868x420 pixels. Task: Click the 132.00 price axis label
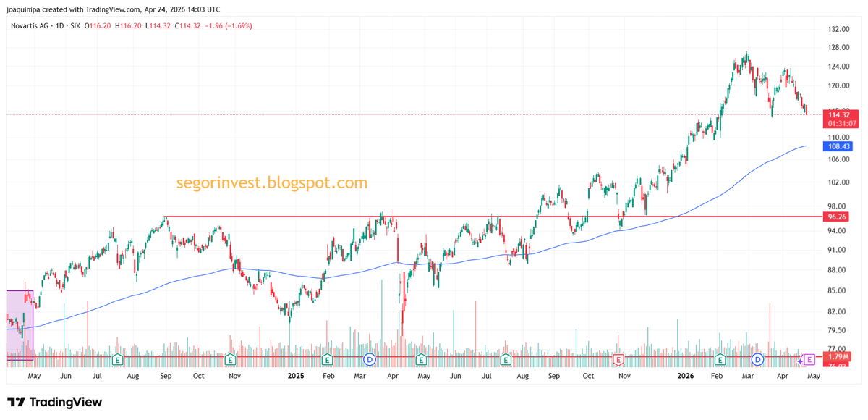pyautogui.click(x=838, y=29)
